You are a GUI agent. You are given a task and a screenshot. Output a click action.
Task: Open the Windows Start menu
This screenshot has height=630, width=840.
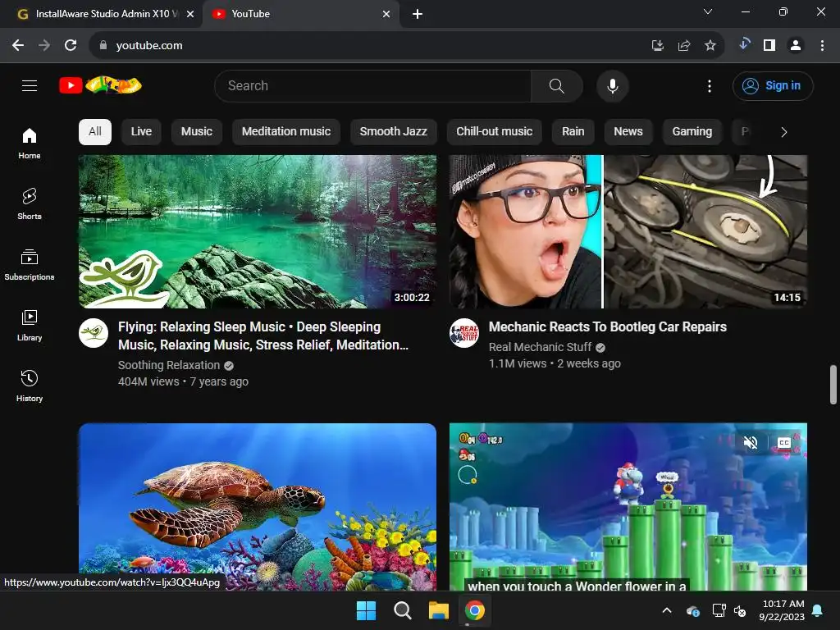(x=367, y=610)
